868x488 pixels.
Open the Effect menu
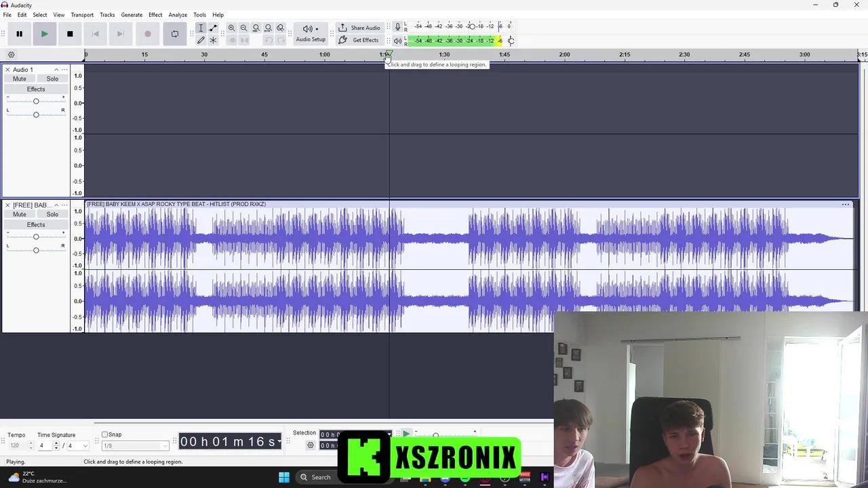(155, 15)
